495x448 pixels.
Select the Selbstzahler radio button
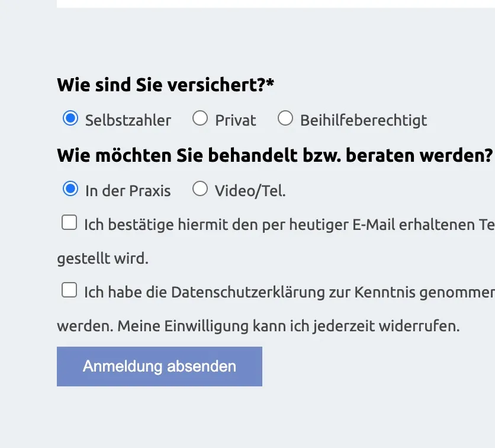70,118
